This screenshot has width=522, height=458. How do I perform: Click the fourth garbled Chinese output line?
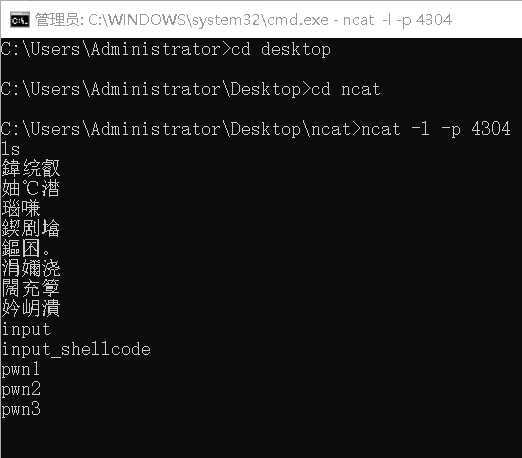pyautogui.click(x=31, y=229)
